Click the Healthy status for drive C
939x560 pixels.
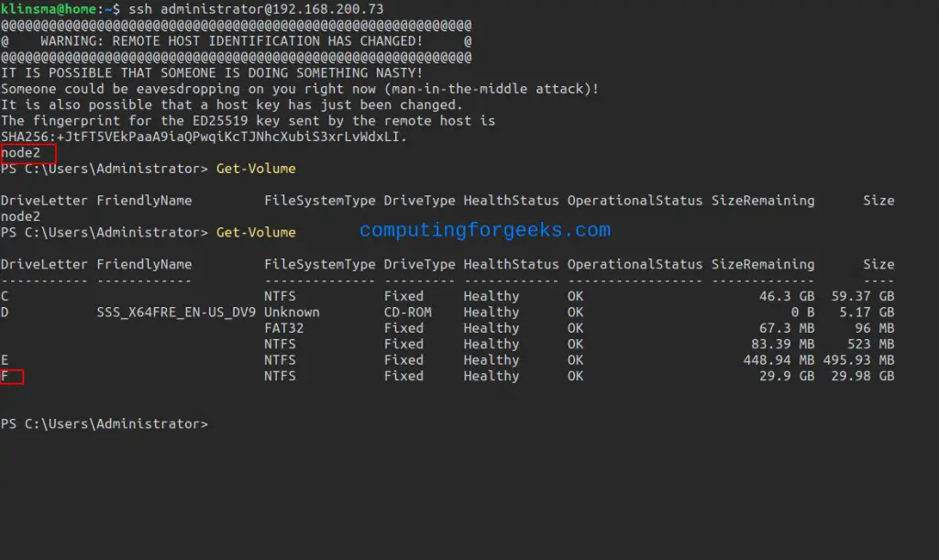(492, 296)
